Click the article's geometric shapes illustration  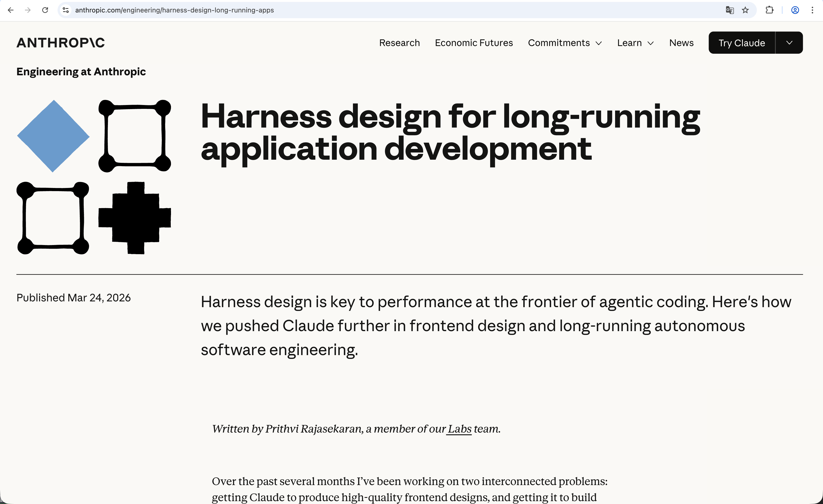pyautogui.click(x=94, y=177)
